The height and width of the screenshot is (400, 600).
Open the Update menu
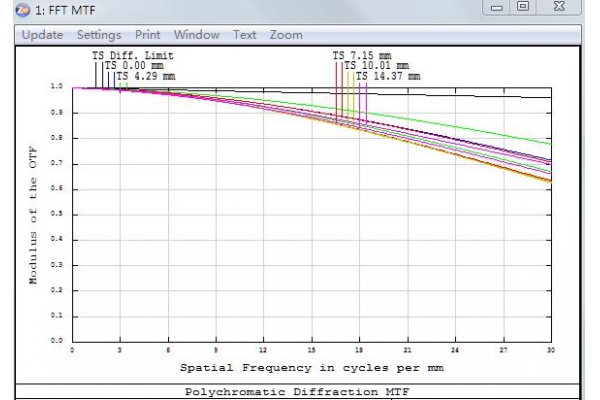[42, 35]
